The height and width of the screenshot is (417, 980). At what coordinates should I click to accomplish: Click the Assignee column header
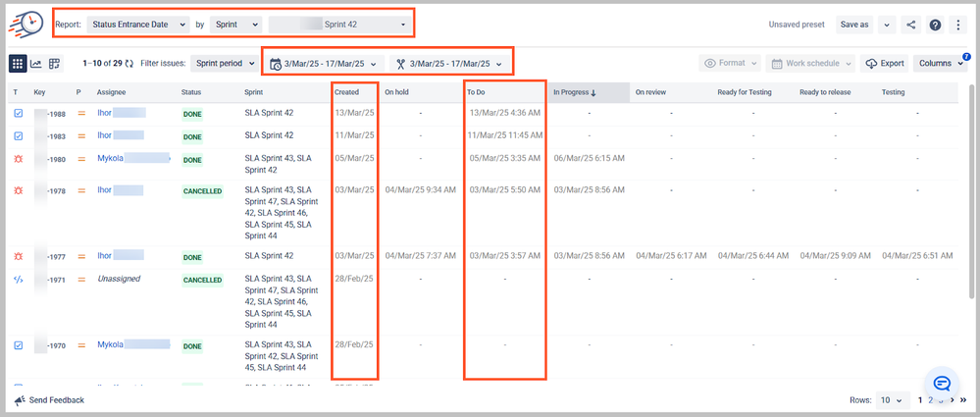[111, 92]
